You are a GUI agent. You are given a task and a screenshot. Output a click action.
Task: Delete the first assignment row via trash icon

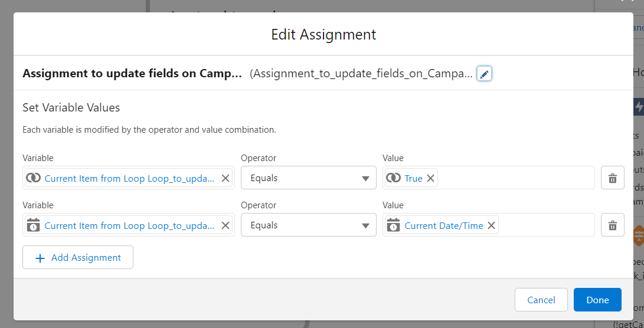pyautogui.click(x=612, y=178)
